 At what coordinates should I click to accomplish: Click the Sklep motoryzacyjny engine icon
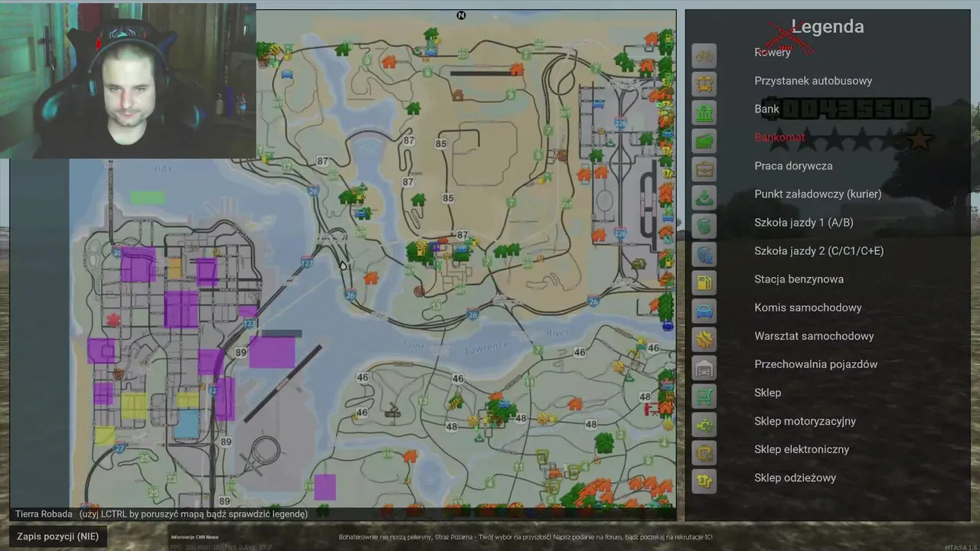[704, 423]
